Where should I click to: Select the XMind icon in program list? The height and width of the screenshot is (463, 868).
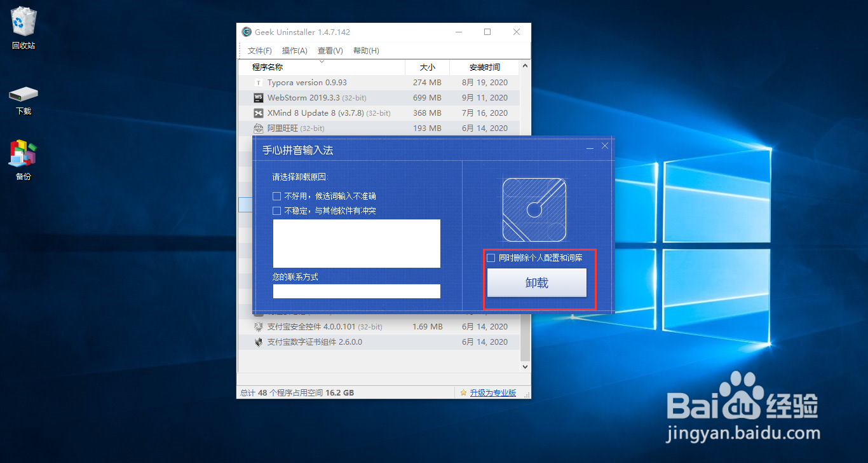coord(258,113)
